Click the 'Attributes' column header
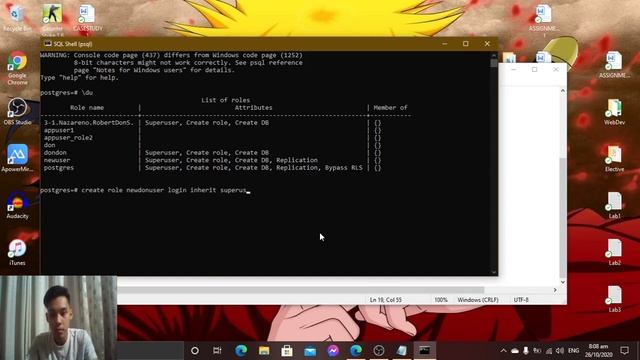 point(253,108)
